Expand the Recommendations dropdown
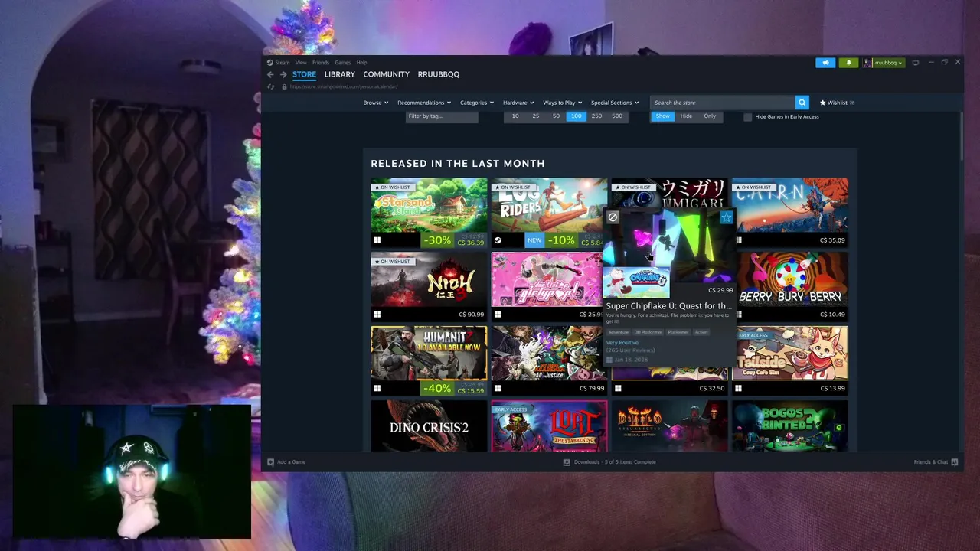Image resolution: width=980 pixels, height=551 pixels. point(424,103)
